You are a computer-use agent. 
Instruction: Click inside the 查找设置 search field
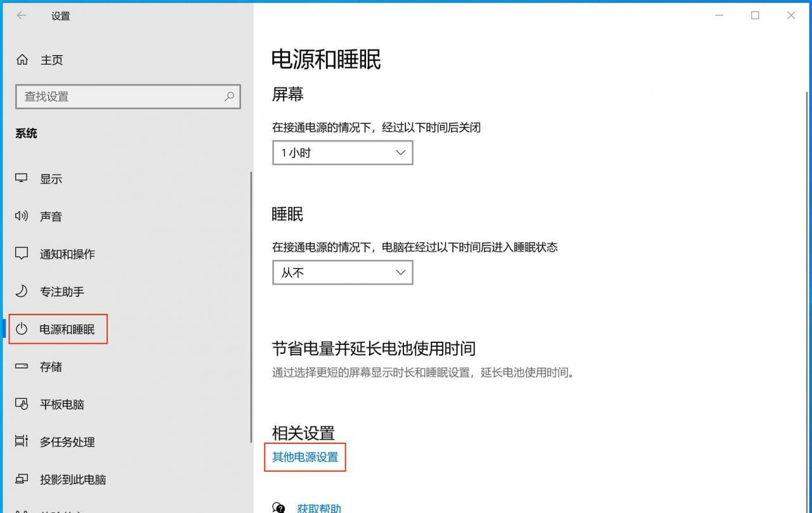(121, 96)
